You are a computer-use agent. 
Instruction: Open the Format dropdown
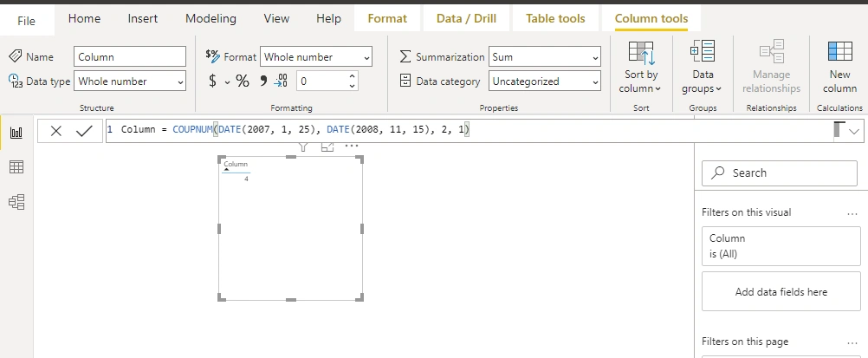tap(315, 56)
